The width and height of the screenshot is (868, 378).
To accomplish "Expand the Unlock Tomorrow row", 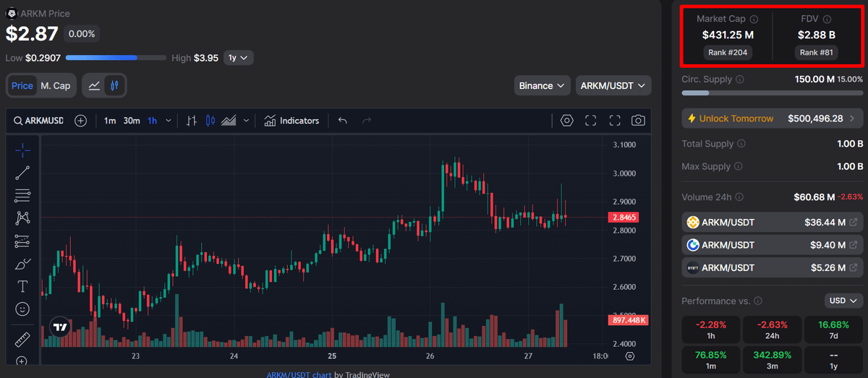I will (x=773, y=119).
